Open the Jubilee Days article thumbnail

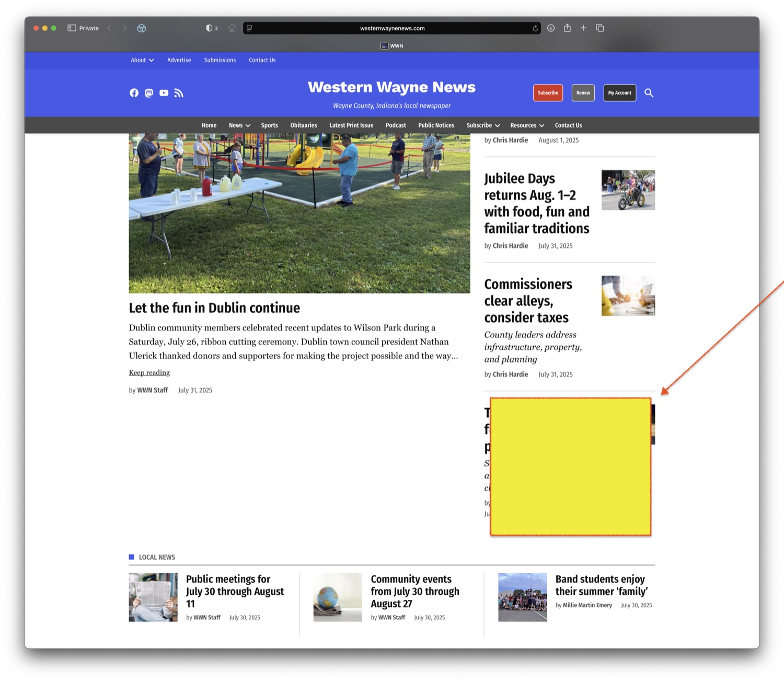[x=628, y=190]
